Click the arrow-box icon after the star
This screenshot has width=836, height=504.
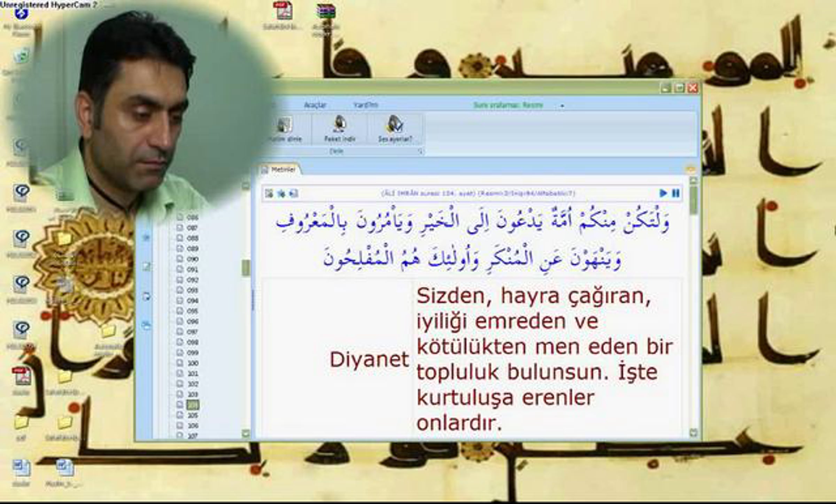pos(294,193)
